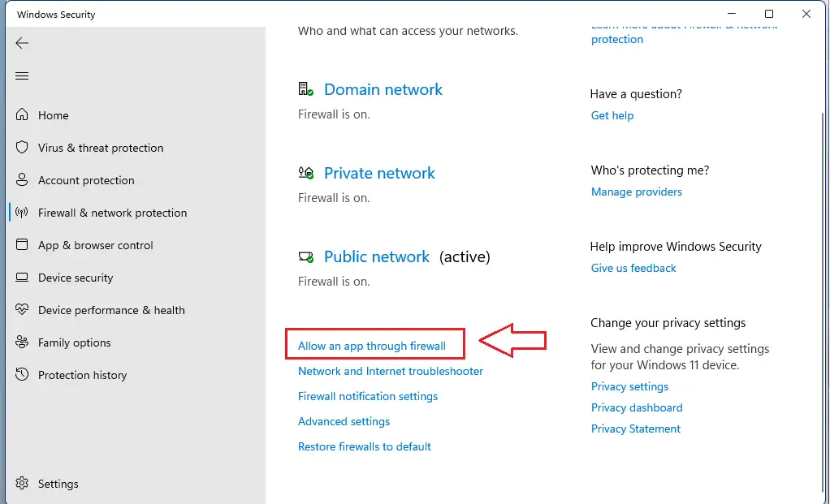Open Firewall & network protection menu item

[112, 213]
